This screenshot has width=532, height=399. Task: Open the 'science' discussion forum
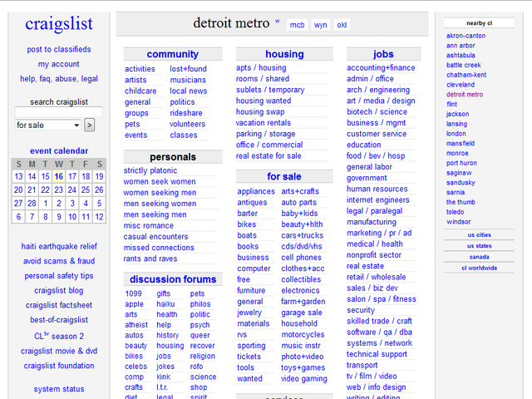click(203, 377)
